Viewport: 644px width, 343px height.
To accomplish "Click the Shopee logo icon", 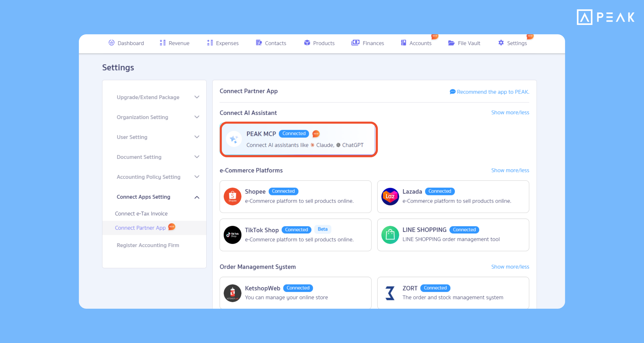I will (x=232, y=196).
